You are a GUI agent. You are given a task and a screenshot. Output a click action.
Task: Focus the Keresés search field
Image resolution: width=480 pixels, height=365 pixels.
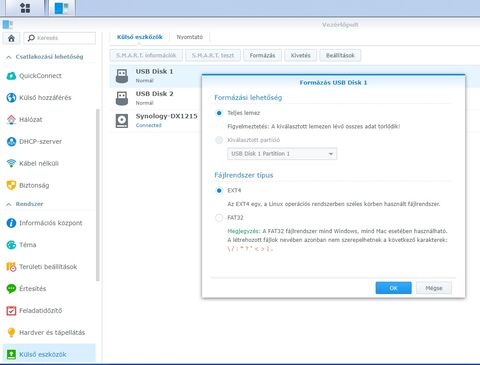click(x=60, y=38)
